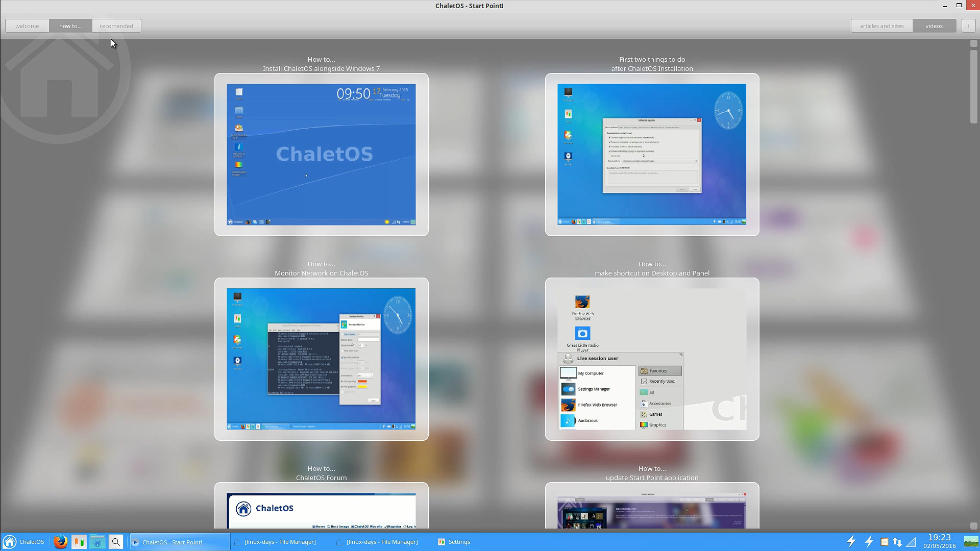This screenshot has height=551, width=980.
Task: Switch to articles and sites view
Action: tap(881, 26)
